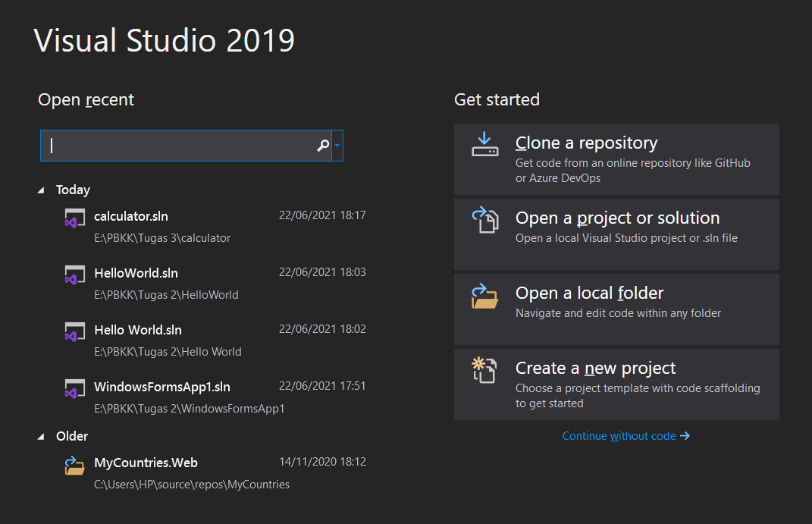The width and height of the screenshot is (812, 524).
Task: Click the Older group label
Action: [72, 437]
